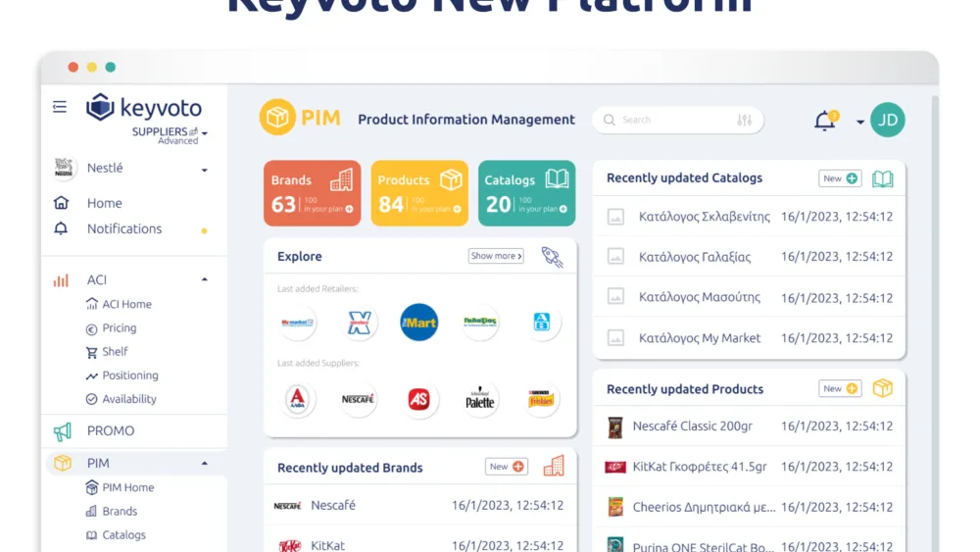Viewport: 980px width, 552px height.
Task: Go to Home in sidebar
Action: point(104,203)
